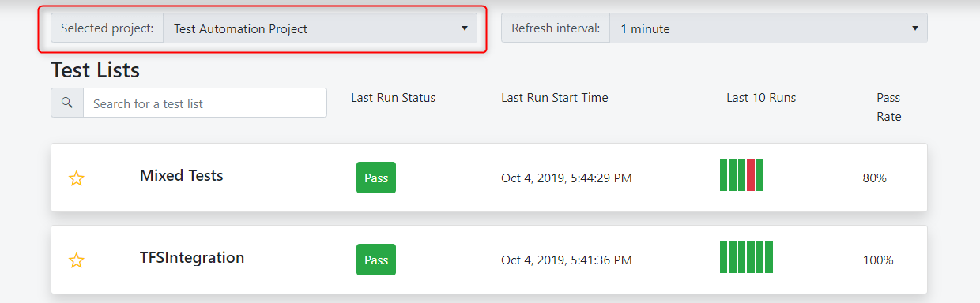Viewport: 980px width, 303px height.
Task: Favorite the Mixed Tests list star
Action: 76,178
